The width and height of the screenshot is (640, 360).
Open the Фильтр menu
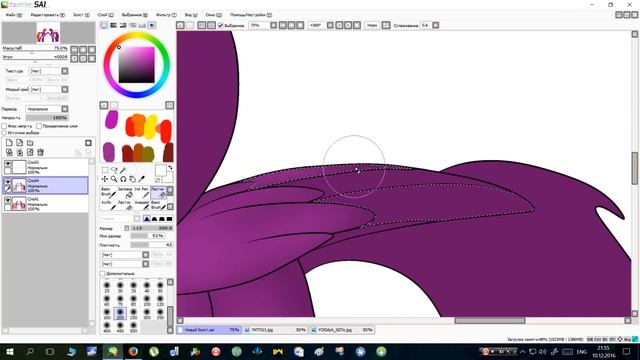coord(166,15)
